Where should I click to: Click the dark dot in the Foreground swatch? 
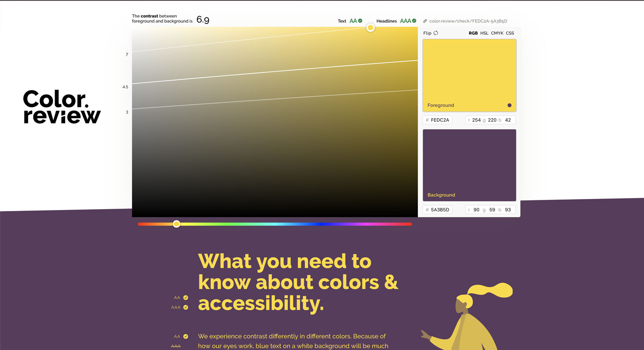pyautogui.click(x=509, y=105)
